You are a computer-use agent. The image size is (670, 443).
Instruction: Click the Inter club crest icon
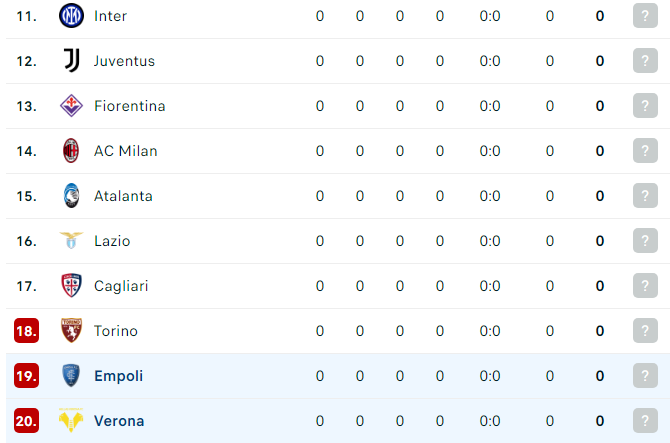[71, 16]
